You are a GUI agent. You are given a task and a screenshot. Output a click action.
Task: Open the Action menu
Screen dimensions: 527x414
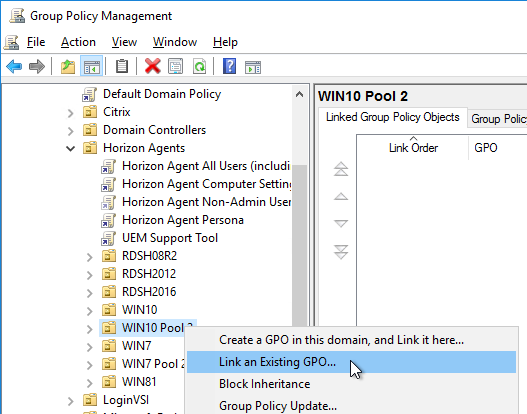tap(78, 42)
